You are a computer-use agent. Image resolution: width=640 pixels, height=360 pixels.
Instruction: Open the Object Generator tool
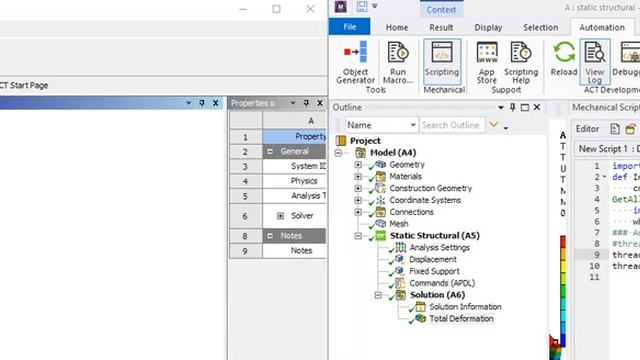(x=355, y=62)
